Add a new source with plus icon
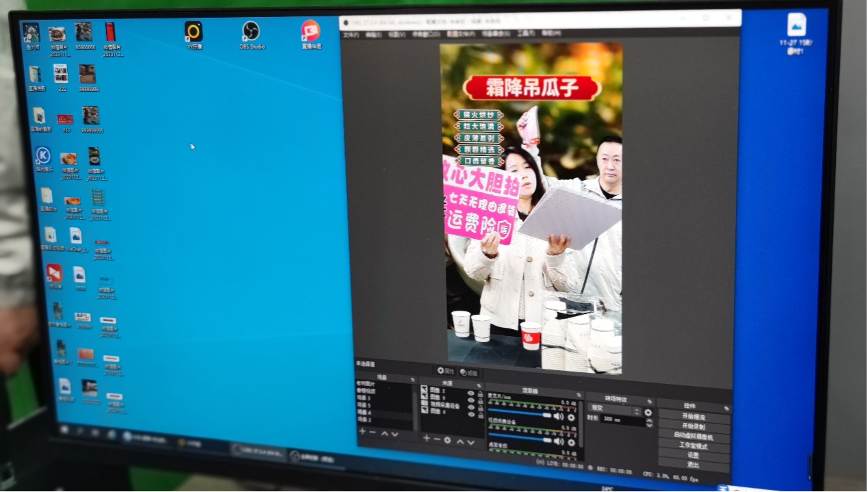 (426, 438)
